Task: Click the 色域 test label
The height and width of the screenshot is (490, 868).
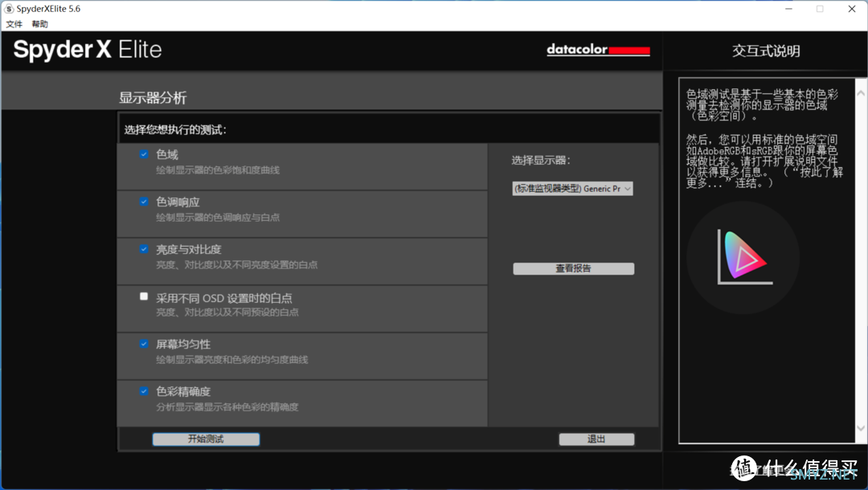Action: 167,154
